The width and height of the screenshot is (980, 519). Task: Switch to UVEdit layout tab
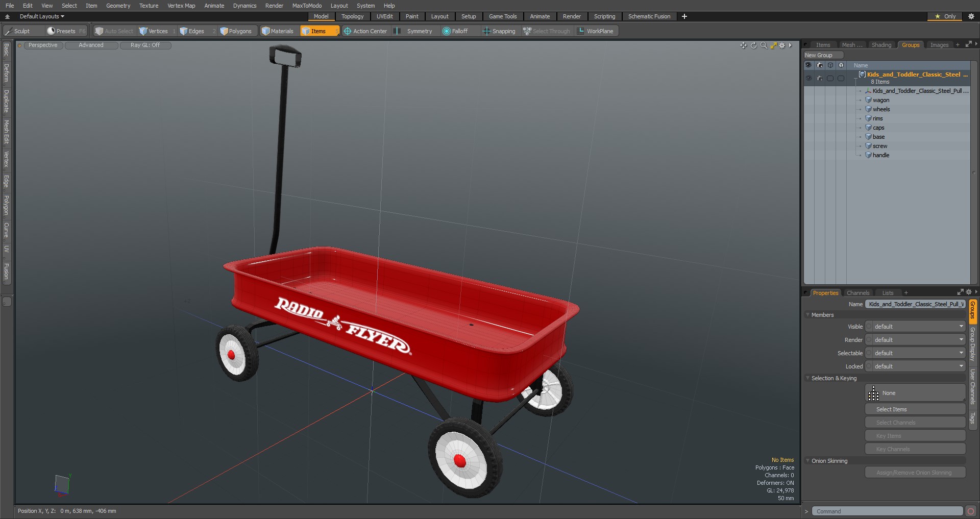[x=384, y=16]
